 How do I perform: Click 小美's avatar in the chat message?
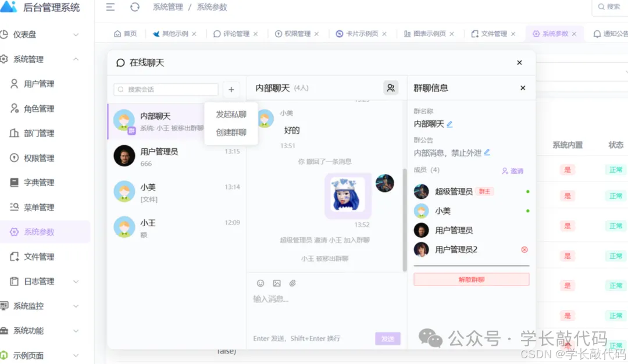[x=266, y=118]
